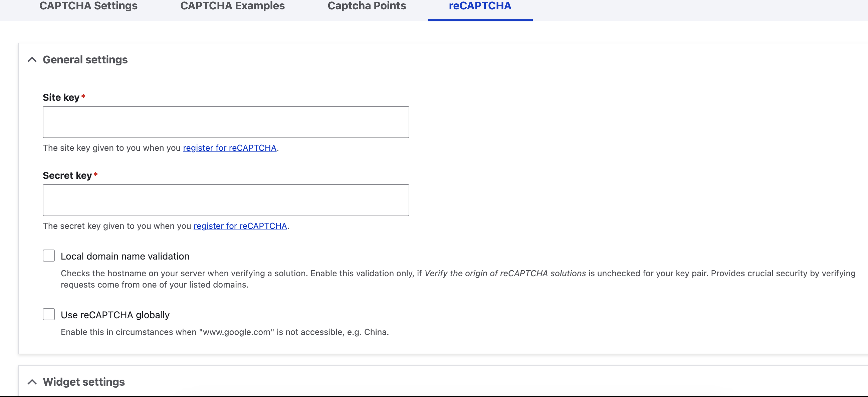
Task: Open register for reCAPTCHA link under Site key
Action: point(229,148)
